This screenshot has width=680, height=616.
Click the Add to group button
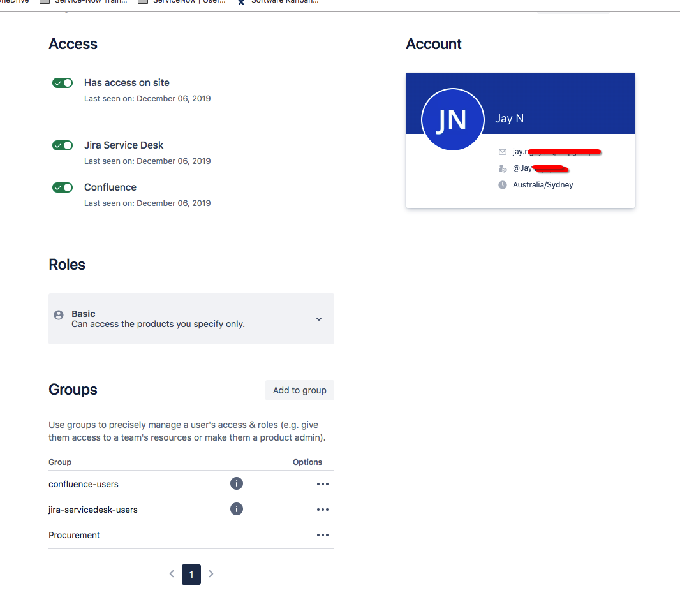coord(299,390)
